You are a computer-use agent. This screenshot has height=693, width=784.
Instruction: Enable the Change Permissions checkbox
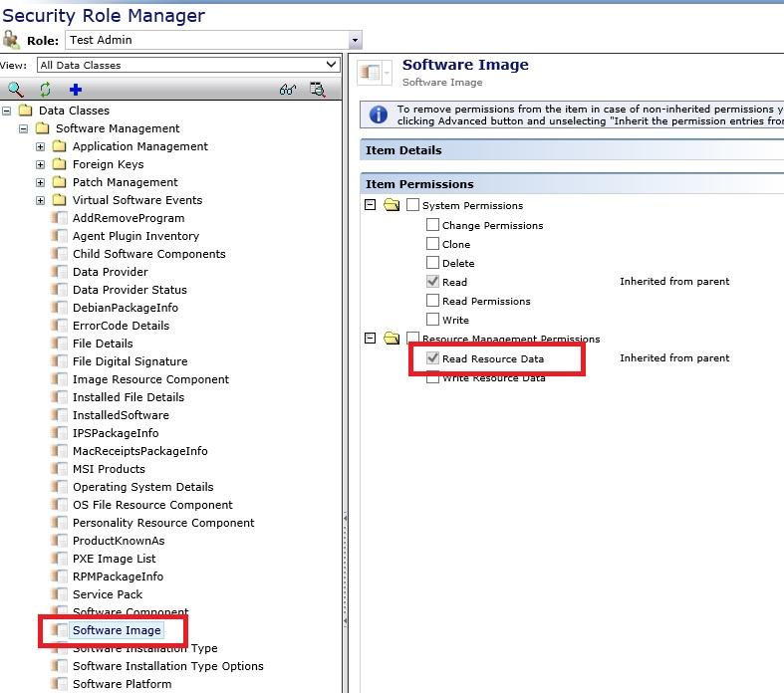pyautogui.click(x=432, y=225)
